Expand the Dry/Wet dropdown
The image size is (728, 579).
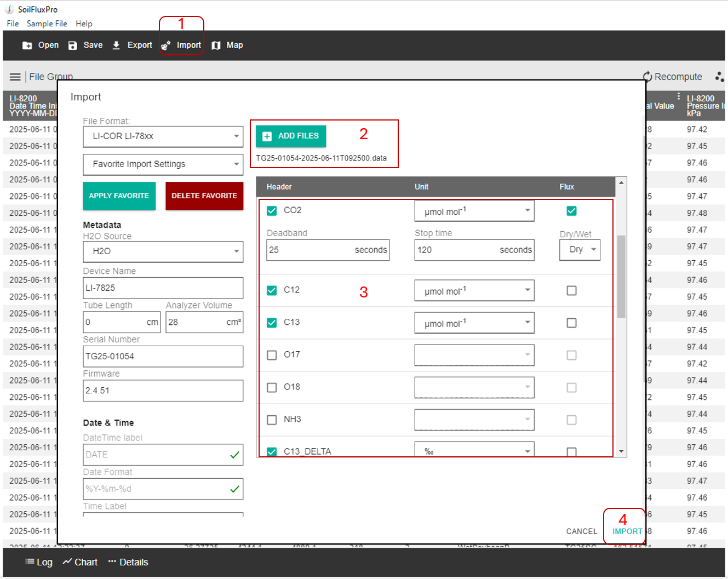[580, 250]
